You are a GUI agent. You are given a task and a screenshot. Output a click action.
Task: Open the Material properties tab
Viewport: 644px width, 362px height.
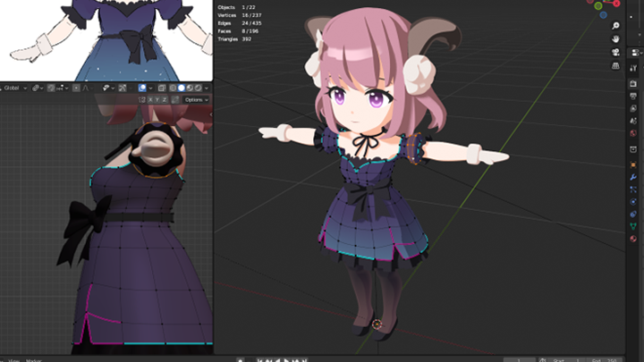(x=633, y=239)
